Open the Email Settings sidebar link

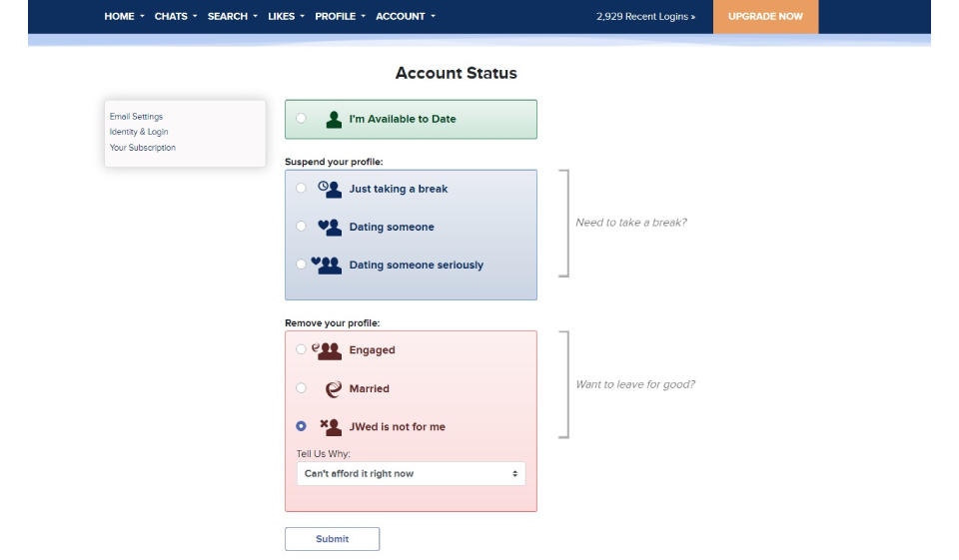point(136,117)
